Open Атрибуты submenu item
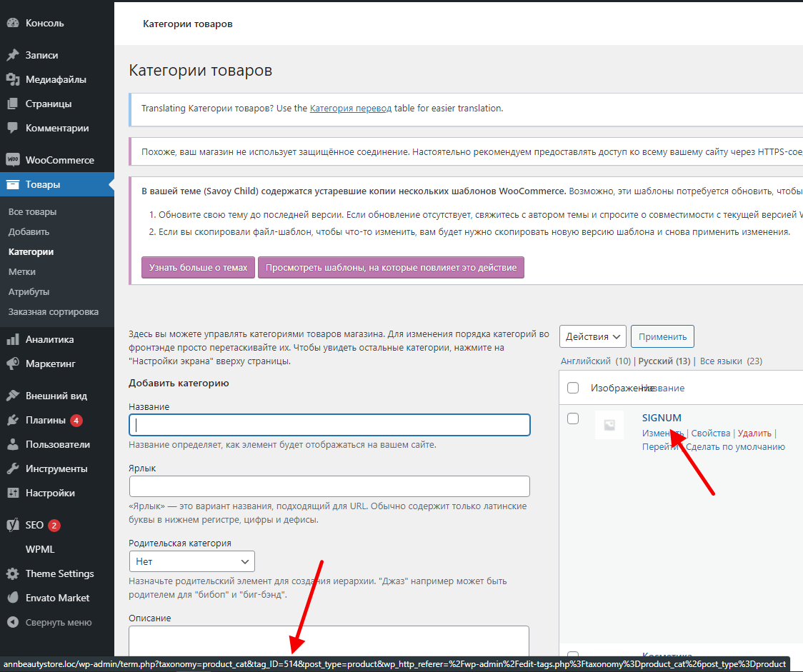 (x=29, y=292)
